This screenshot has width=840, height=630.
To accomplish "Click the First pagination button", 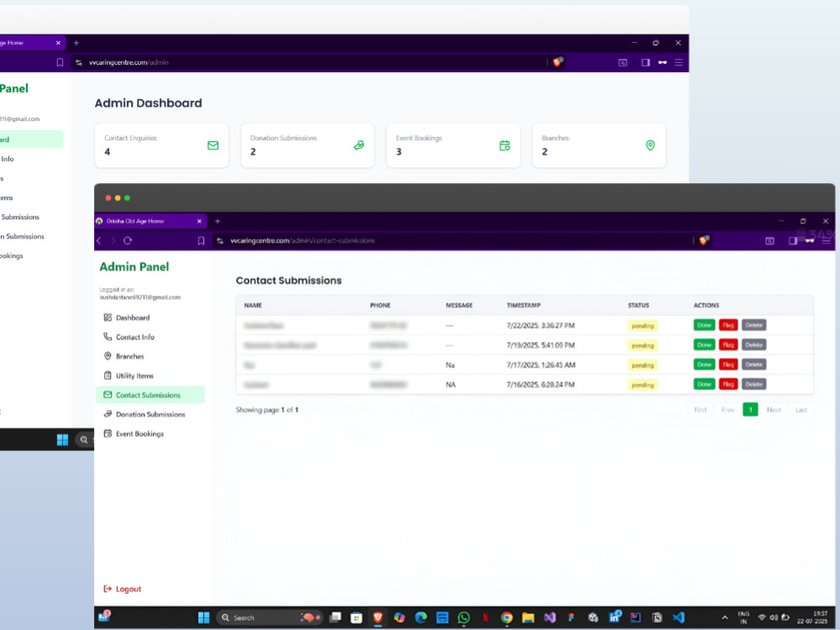I will tap(701, 410).
